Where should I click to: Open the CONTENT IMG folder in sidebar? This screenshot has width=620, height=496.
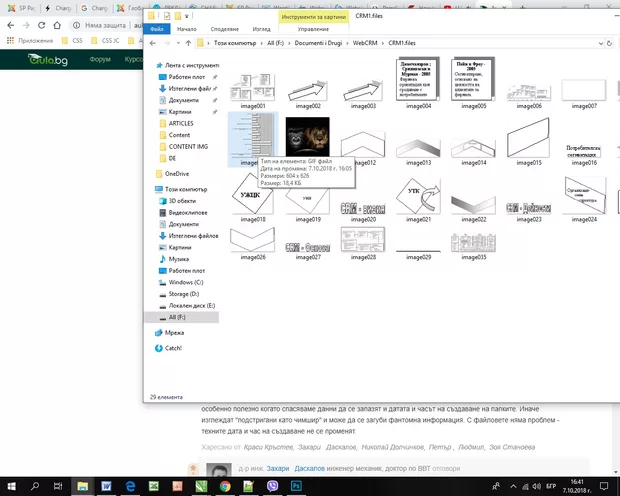[187, 146]
